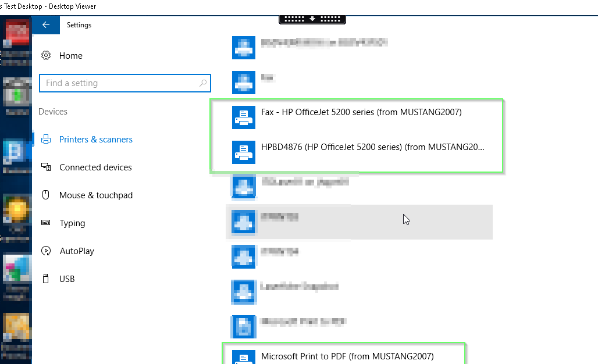This screenshot has width=598, height=364.
Task: Open AutoPlay settings
Action: coord(77,251)
